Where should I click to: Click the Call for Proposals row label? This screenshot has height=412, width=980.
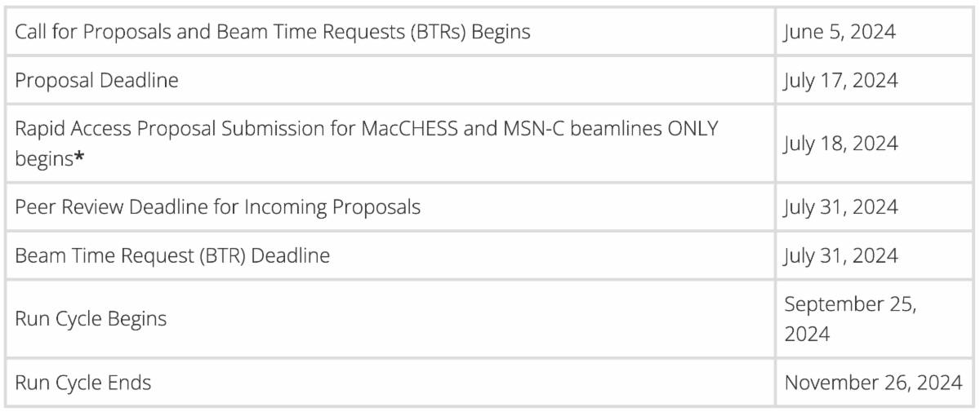[273, 33]
